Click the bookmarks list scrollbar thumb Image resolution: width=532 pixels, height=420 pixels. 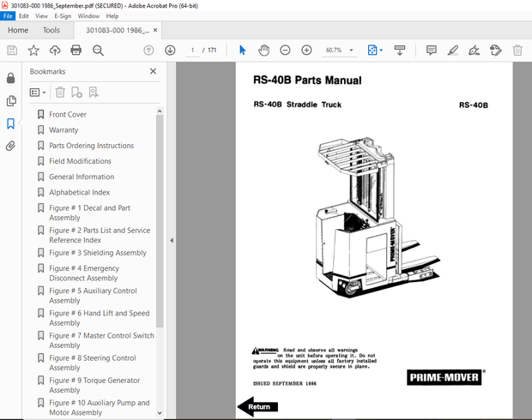click(160, 221)
